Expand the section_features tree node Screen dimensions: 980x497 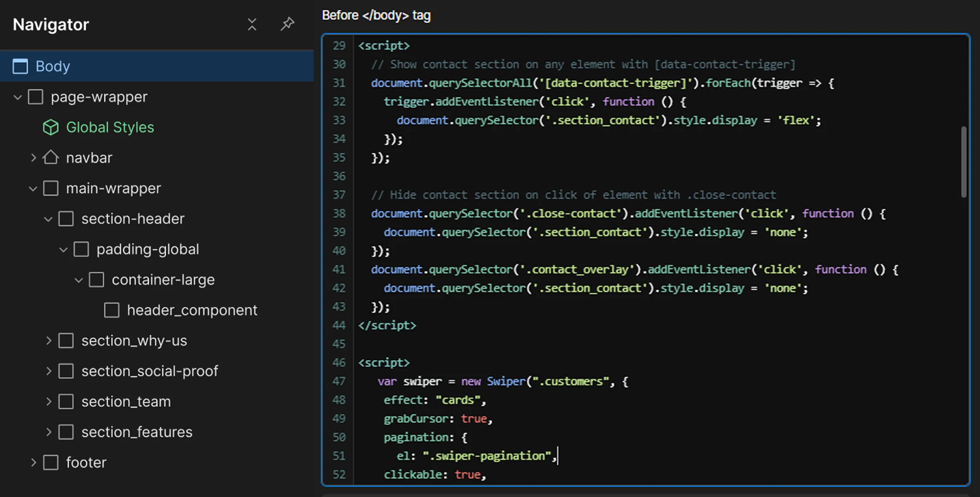point(49,432)
